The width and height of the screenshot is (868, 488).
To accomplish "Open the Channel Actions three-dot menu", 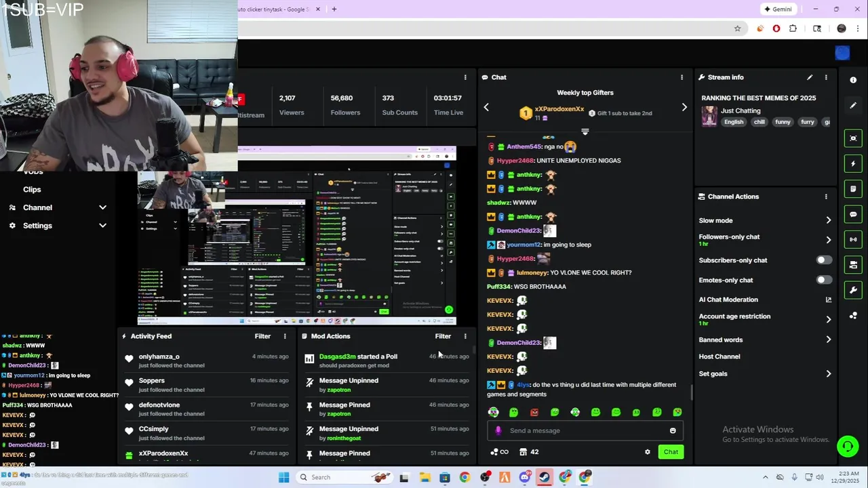I will click(826, 197).
